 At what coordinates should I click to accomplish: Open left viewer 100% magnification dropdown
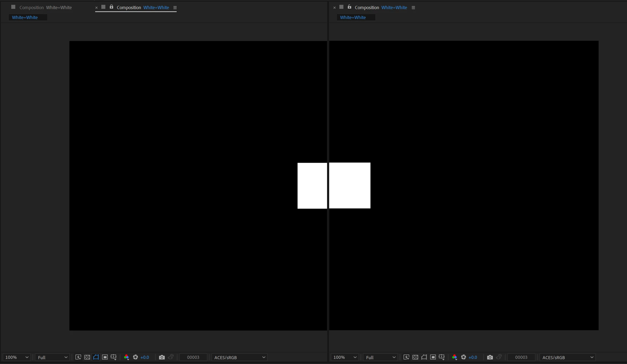pos(17,357)
